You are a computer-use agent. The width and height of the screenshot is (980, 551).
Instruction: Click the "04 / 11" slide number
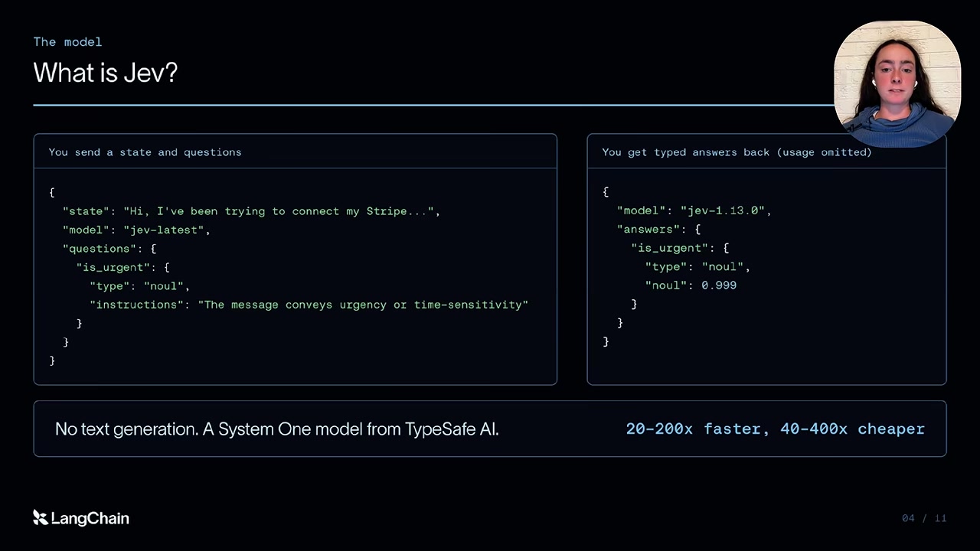click(924, 518)
